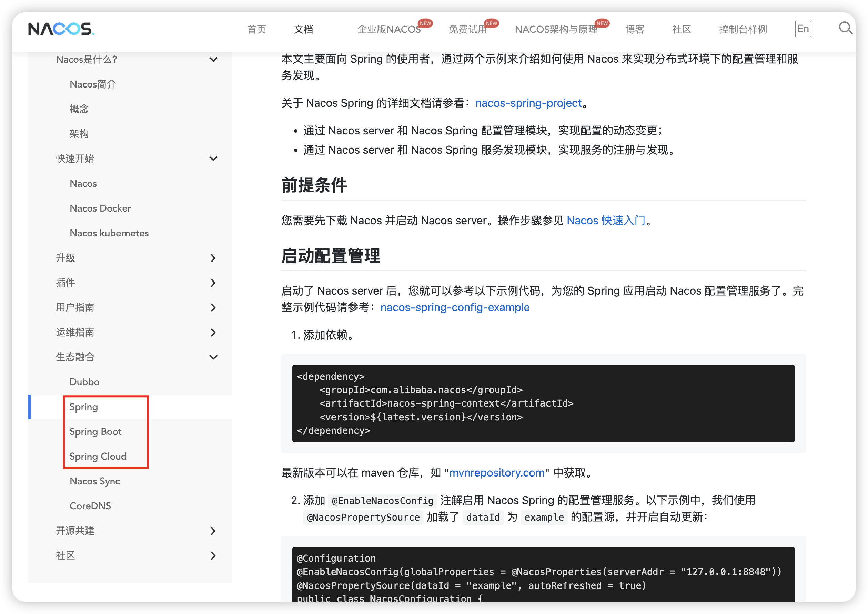Open 免费试用 nav item
Viewport: 868px width, 614px height.
[x=467, y=29]
